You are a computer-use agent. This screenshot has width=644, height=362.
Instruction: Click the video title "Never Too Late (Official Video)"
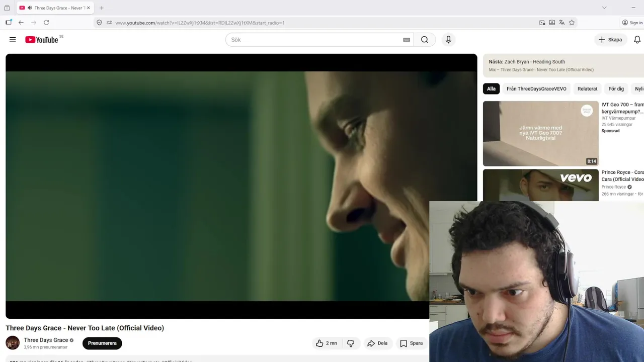(x=115, y=328)
